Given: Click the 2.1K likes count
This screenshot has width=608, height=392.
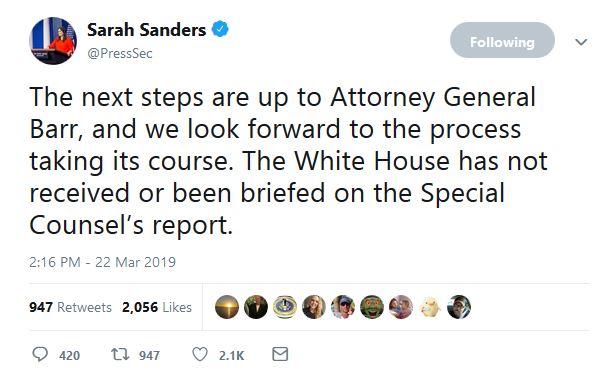Looking at the screenshot, I should click(231, 355).
